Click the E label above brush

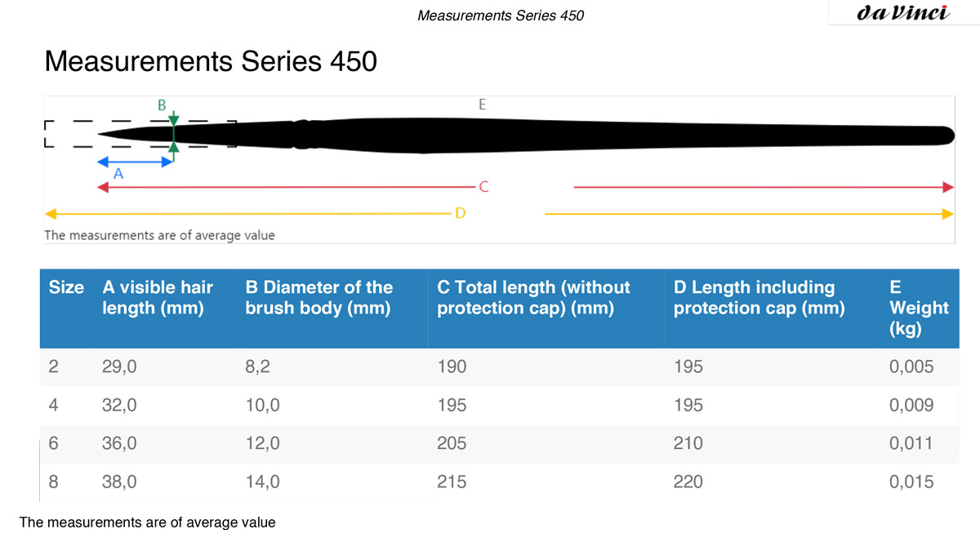point(482,104)
